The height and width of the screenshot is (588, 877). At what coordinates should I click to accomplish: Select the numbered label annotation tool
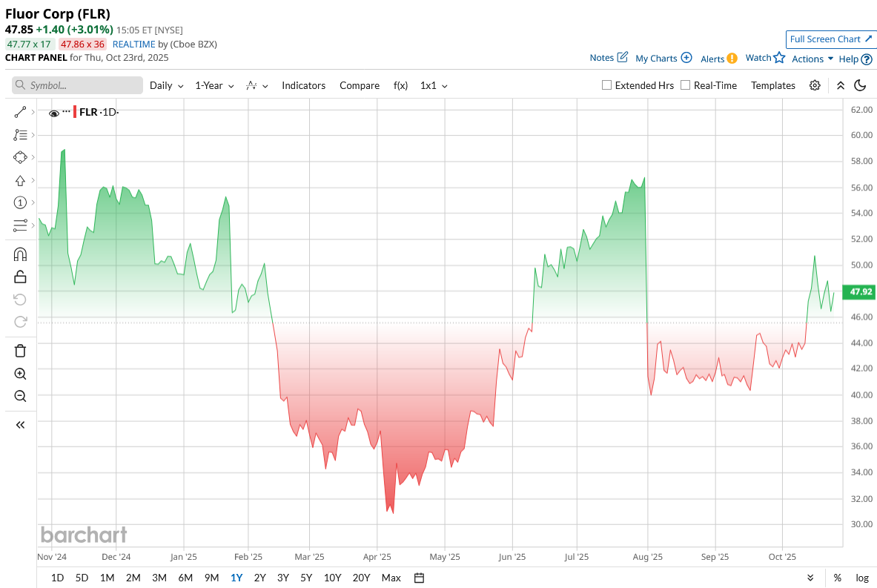pos(20,202)
